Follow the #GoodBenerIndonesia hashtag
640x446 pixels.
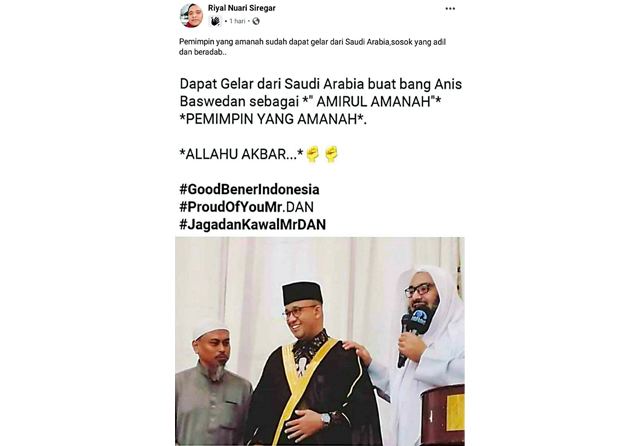(249, 190)
